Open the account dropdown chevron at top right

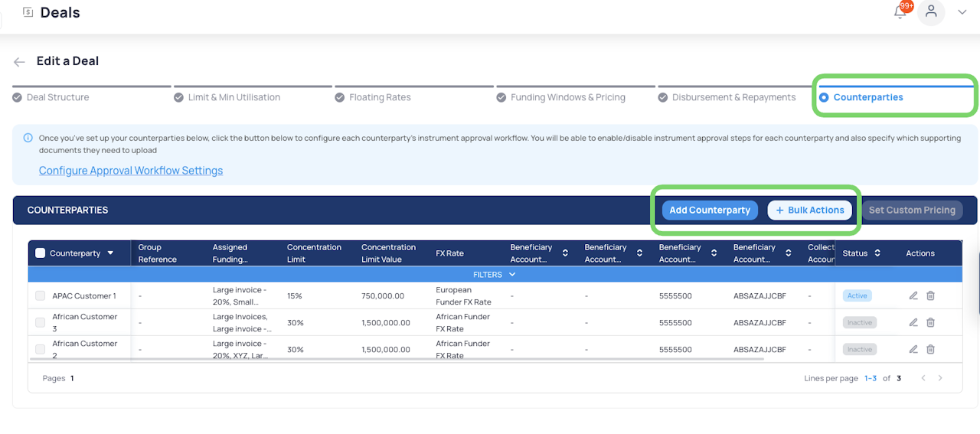tap(962, 12)
